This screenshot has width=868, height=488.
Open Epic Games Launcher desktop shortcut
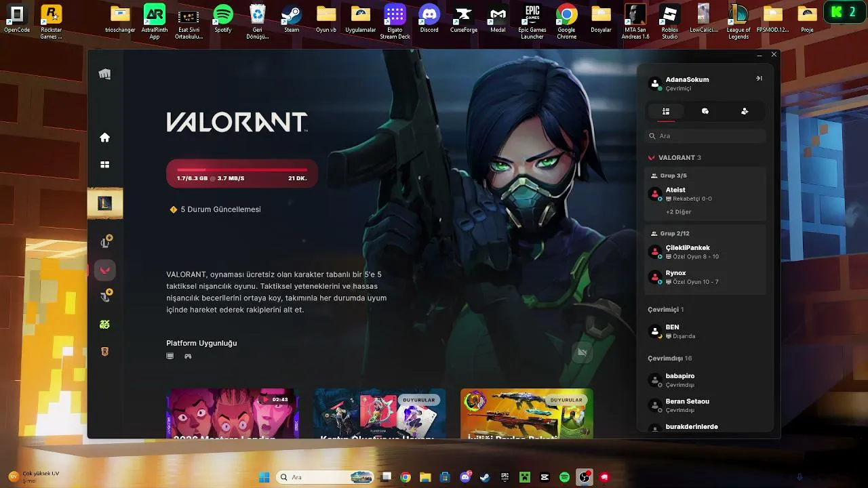coord(532,22)
